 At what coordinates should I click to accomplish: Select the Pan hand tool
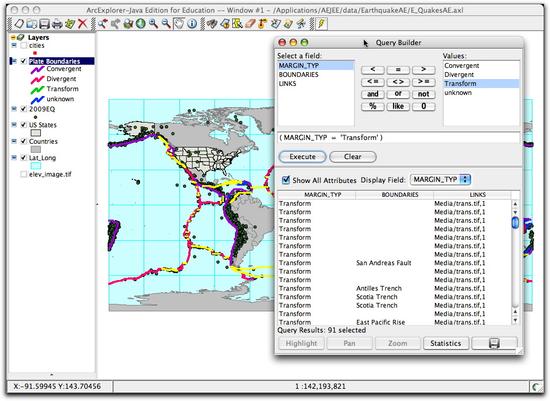click(179, 24)
